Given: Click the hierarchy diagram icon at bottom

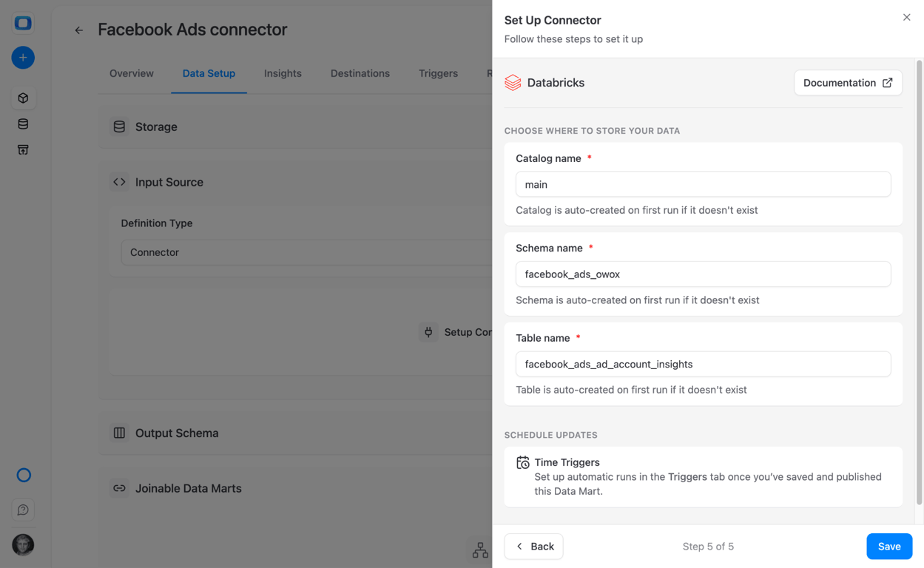Looking at the screenshot, I should (x=480, y=550).
